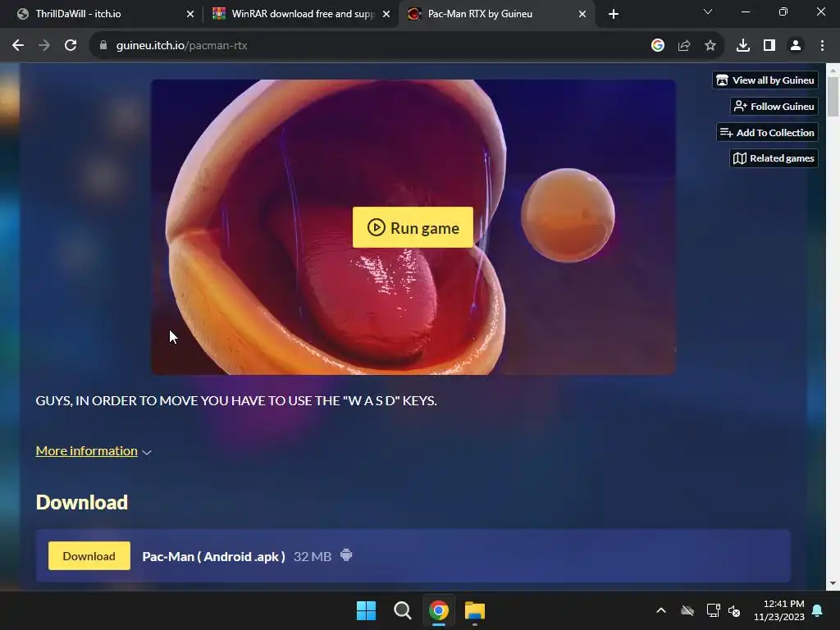Follow Guineu on itch.io
The image size is (840, 630).
pyautogui.click(x=774, y=107)
